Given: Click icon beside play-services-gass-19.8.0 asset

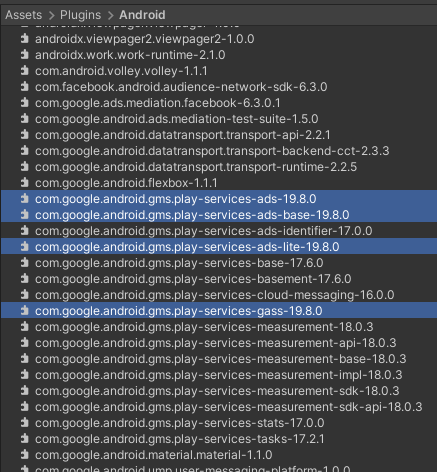Looking at the screenshot, I should tap(25, 311).
